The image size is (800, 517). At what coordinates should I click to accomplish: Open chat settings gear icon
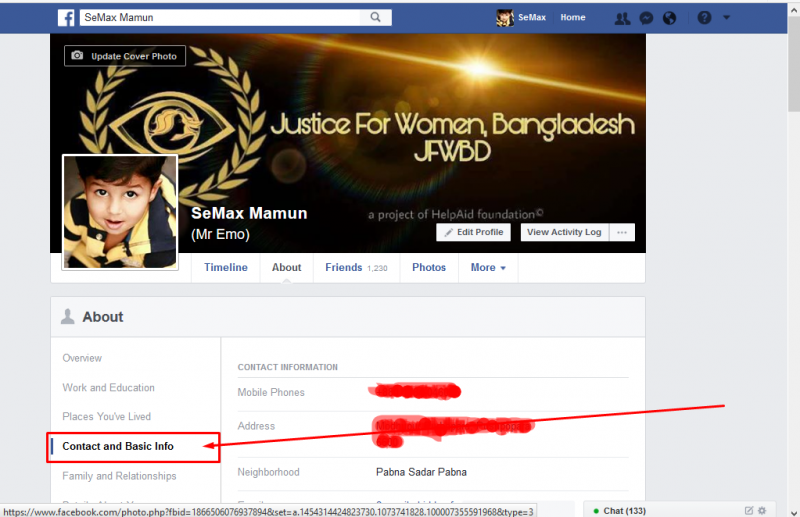point(762,510)
